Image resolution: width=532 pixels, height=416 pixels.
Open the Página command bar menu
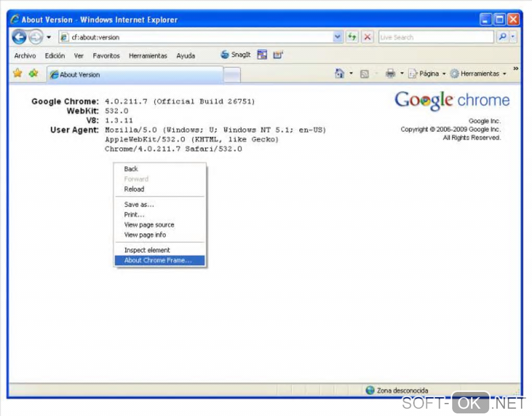pyautogui.click(x=427, y=74)
